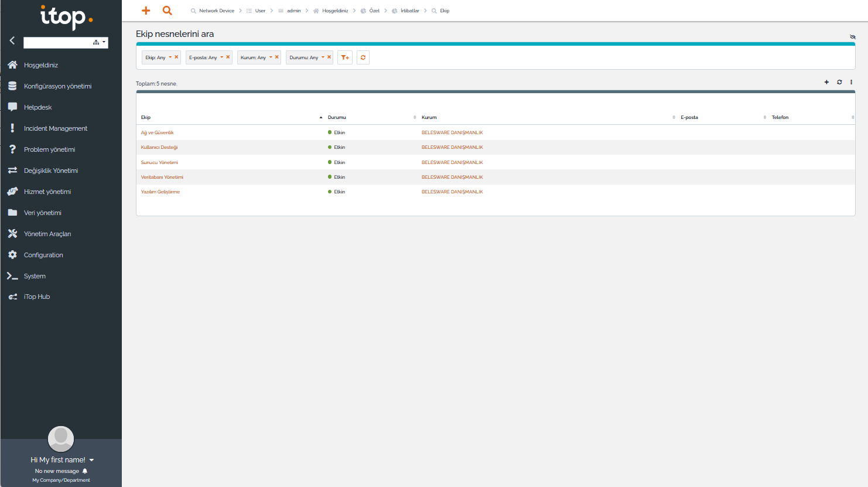Open the three-dot table options menu

click(x=851, y=82)
